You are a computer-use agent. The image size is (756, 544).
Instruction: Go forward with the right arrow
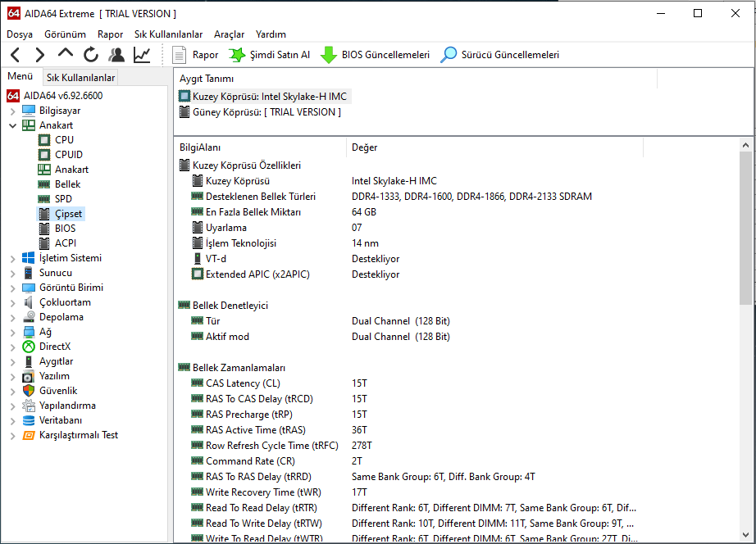click(x=40, y=55)
